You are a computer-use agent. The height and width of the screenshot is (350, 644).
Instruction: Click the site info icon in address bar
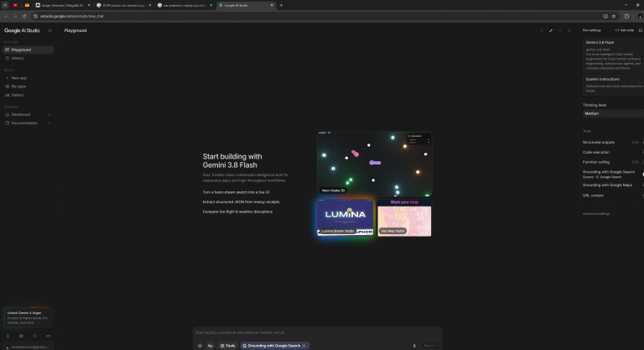35,16
